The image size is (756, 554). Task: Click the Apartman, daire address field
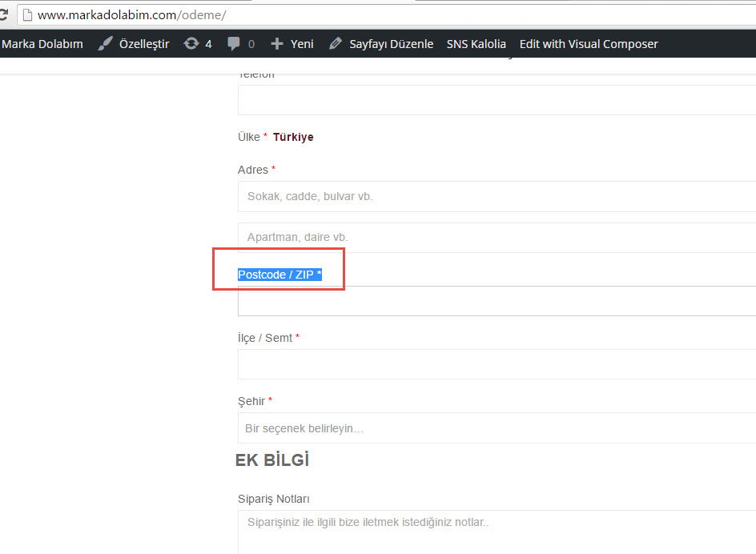pyautogui.click(x=497, y=238)
